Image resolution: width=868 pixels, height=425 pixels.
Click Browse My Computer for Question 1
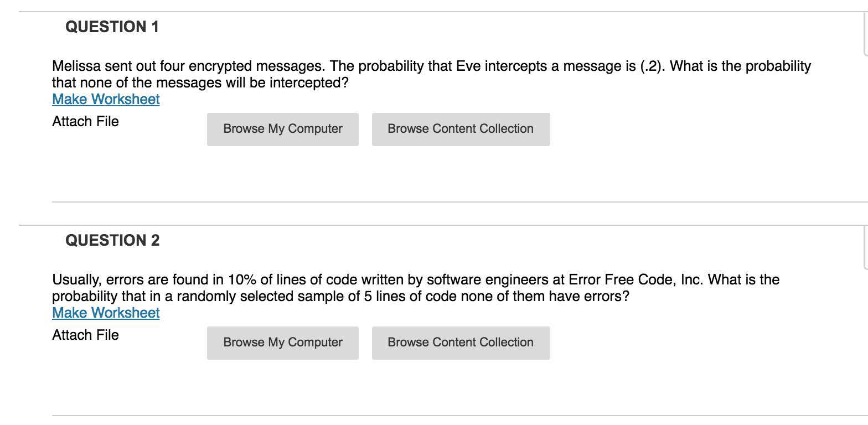pyautogui.click(x=283, y=129)
